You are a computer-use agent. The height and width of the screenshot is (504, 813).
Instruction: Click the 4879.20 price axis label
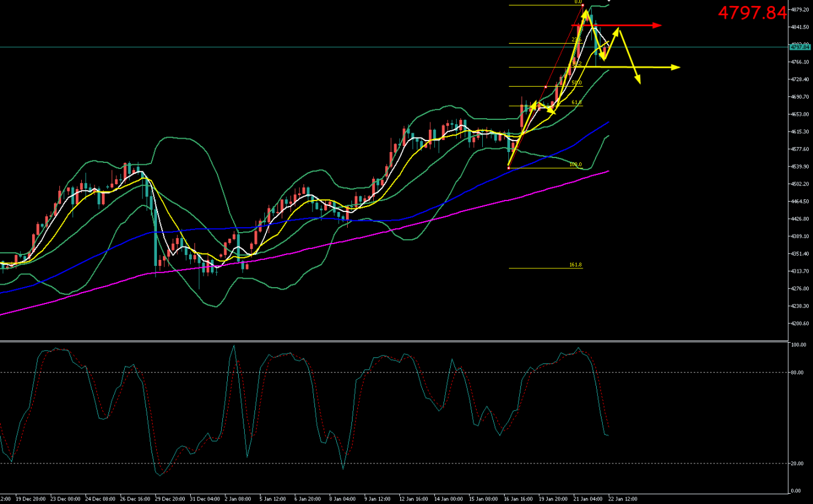click(800, 10)
